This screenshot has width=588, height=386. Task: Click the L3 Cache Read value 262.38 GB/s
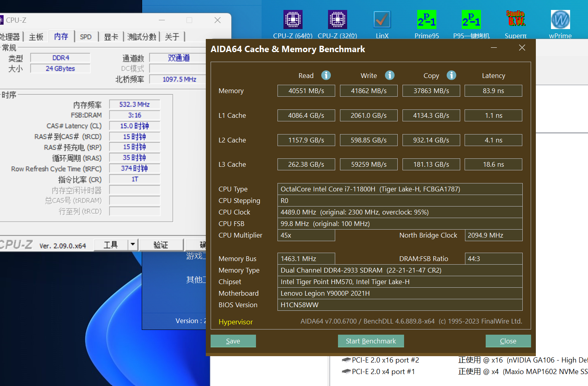pyautogui.click(x=306, y=164)
